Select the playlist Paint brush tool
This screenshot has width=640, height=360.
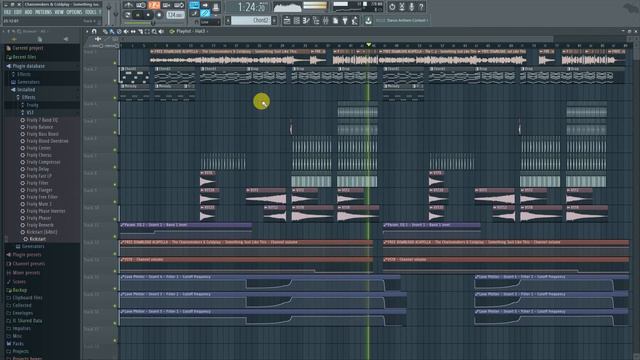[112, 31]
